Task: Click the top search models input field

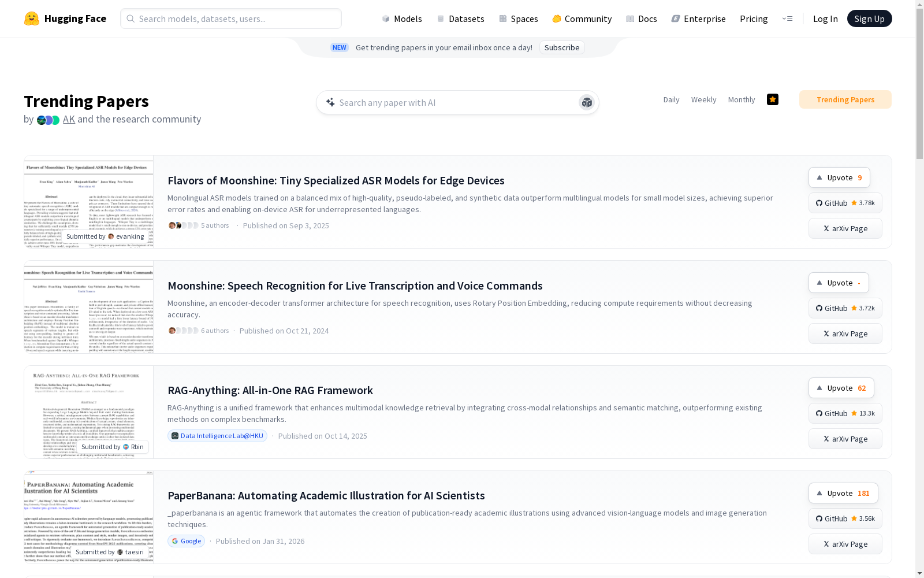Action: [x=231, y=18]
